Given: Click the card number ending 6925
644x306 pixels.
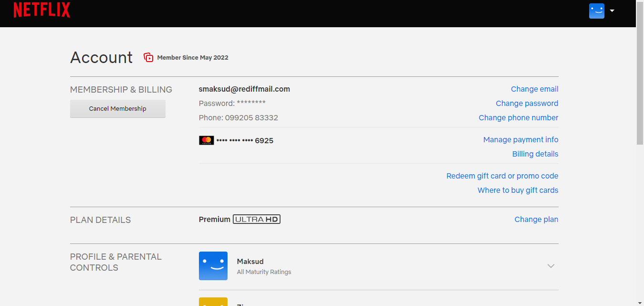Looking at the screenshot, I should pyautogui.click(x=245, y=141).
